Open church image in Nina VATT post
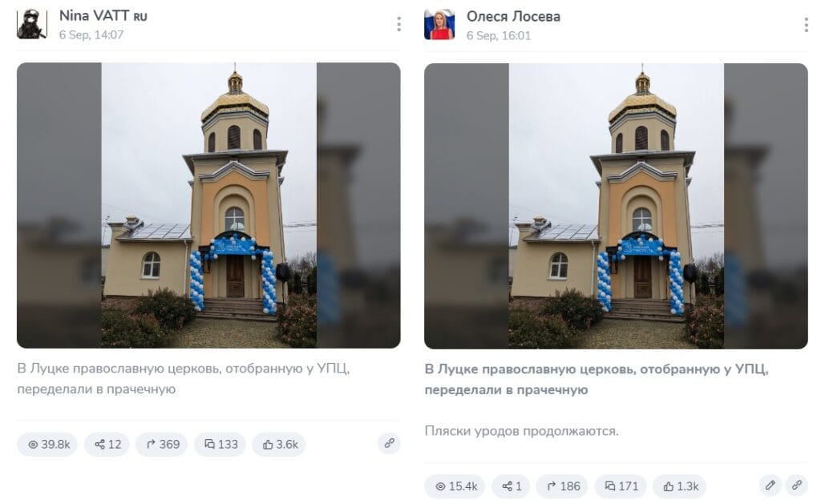 (208, 205)
